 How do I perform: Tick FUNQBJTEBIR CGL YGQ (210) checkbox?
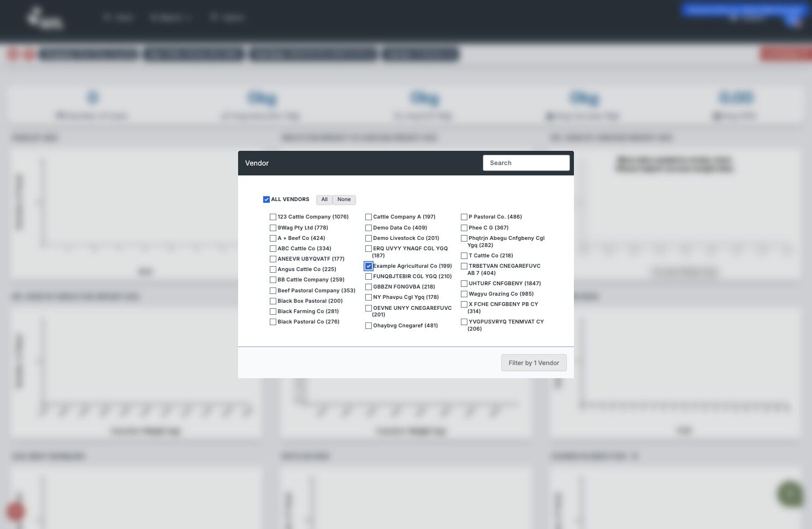coord(369,277)
